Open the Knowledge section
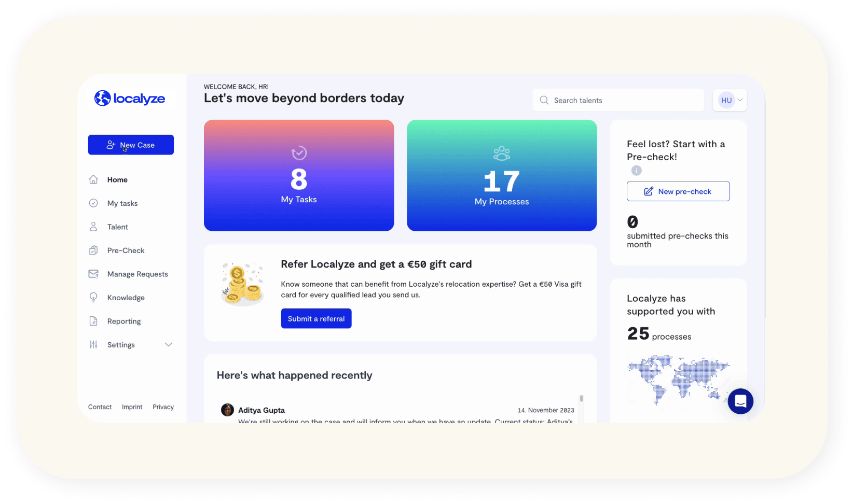 [126, 298]
